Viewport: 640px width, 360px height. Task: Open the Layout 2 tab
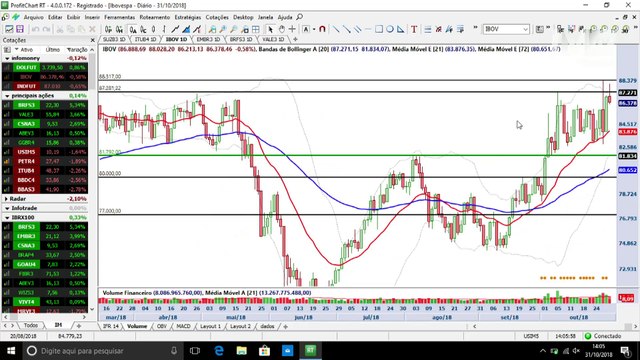[x=240, y=326]
